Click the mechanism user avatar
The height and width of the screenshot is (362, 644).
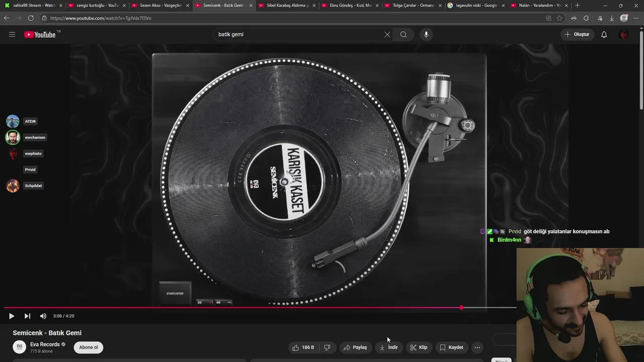coord(13,137)
